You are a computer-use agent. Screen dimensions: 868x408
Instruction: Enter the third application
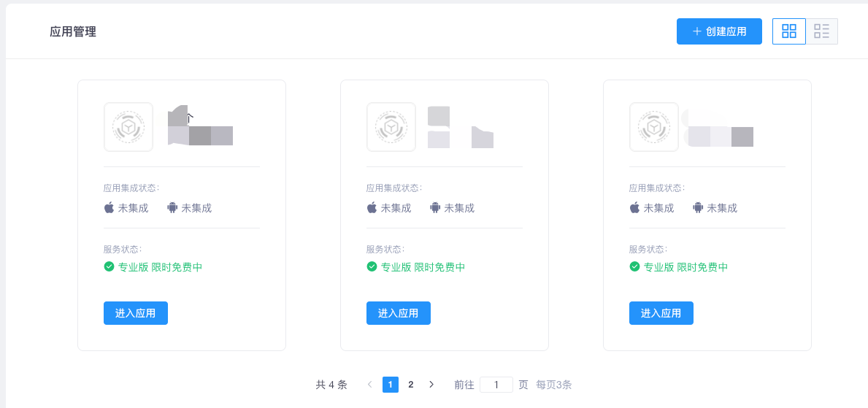pos(661,313)
